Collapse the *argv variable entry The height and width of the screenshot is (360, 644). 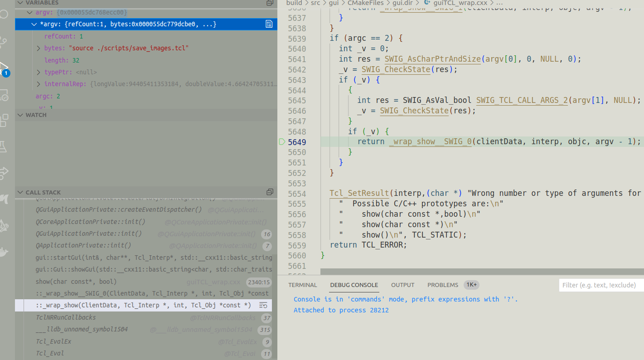(34, 24)
